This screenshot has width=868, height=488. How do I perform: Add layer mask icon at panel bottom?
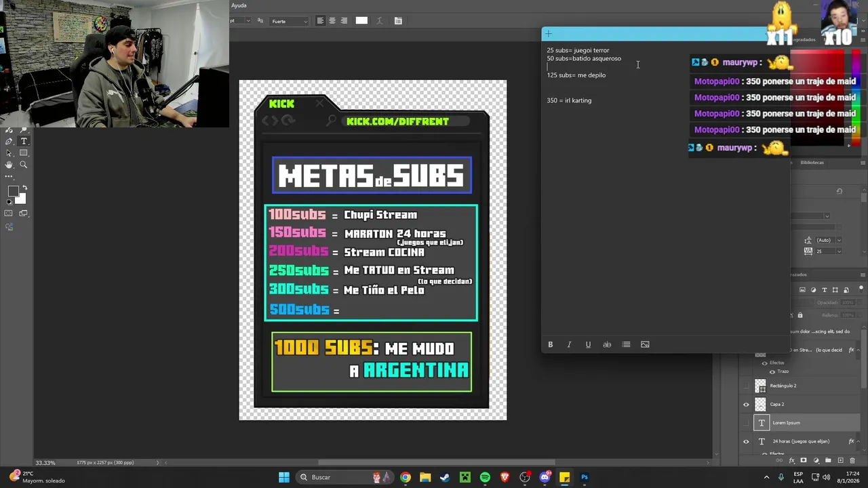point(804,460)
